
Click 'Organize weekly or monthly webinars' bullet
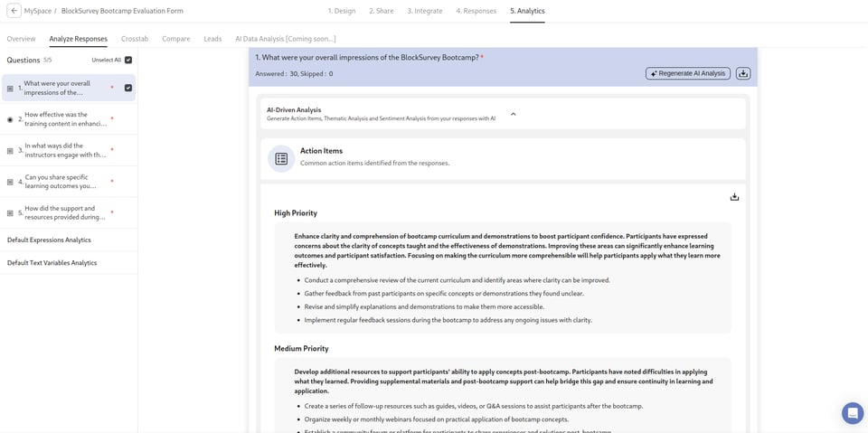pos(436,419)
